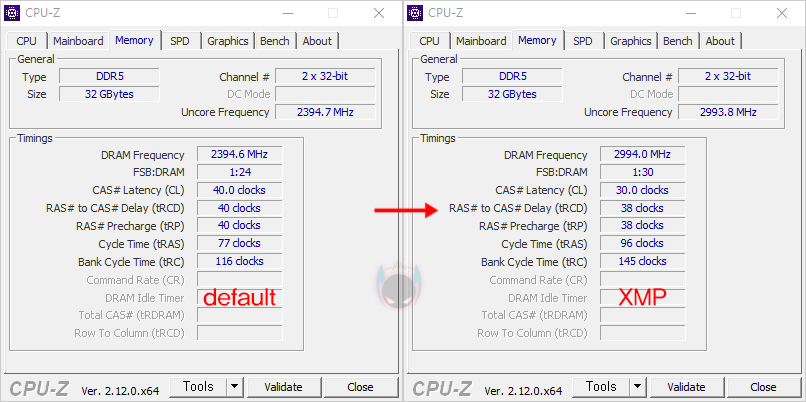Click tRCD 38 clocks value in right window
Screen dimensions: 806x402
coord(643,208)
